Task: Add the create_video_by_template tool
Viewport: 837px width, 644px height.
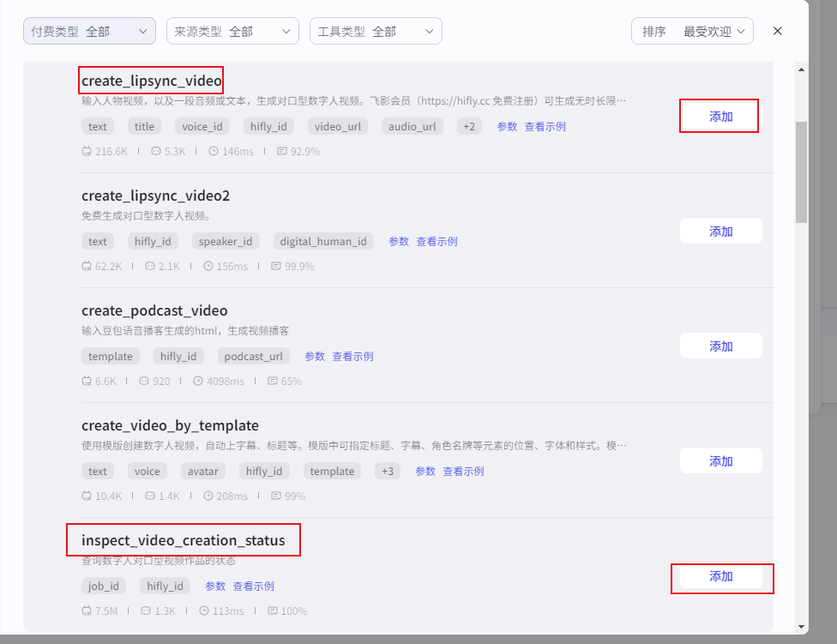Action: 720,461
